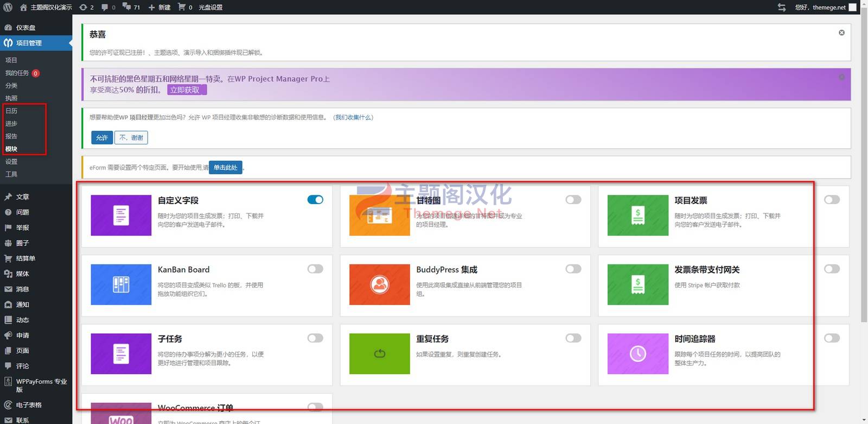Image resolution: width=868 pixels, height=424 pixels.
Task: Open the 报告 reports submenu
Action: [x=11, y=136]
